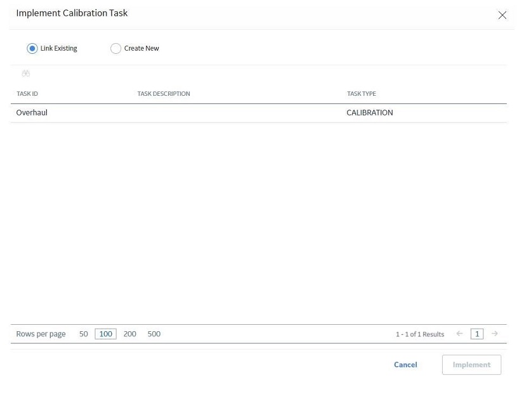
Task: Close the Implement Calibration Task dialog
Action: click(x=502, y=15)
